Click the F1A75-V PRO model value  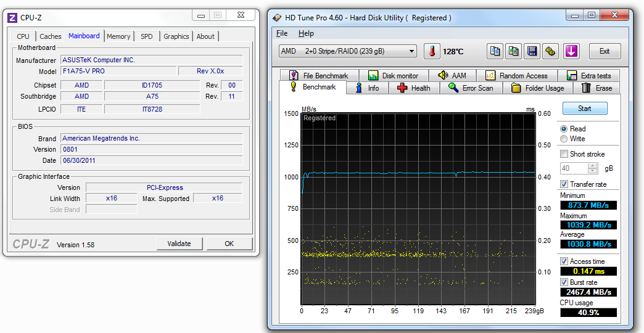(x=119, y=71)
